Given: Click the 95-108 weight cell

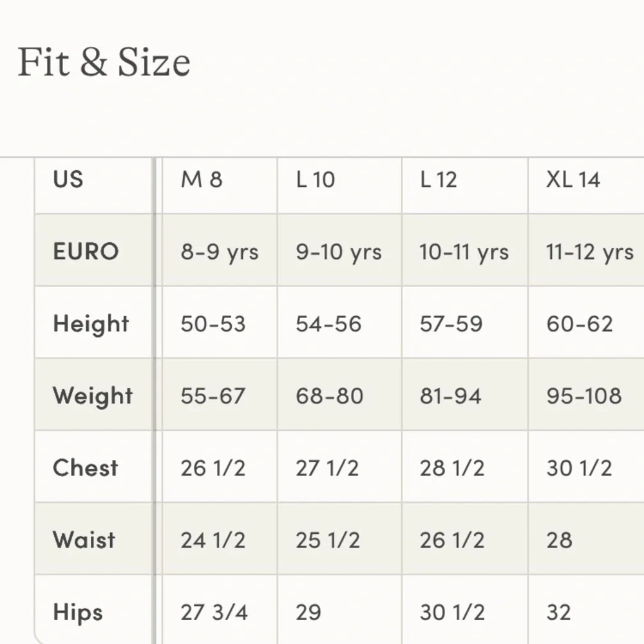Looking at the screenshot, I should click(x=584, y=395).
